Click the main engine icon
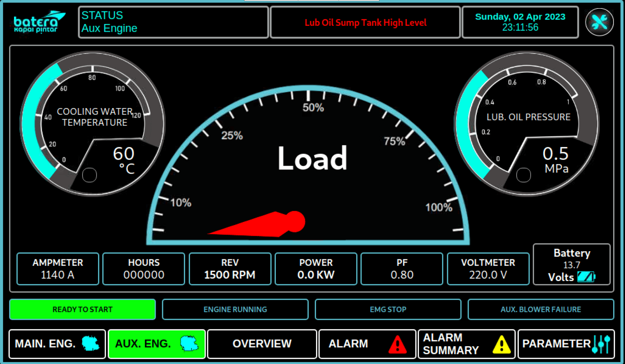 90,344
